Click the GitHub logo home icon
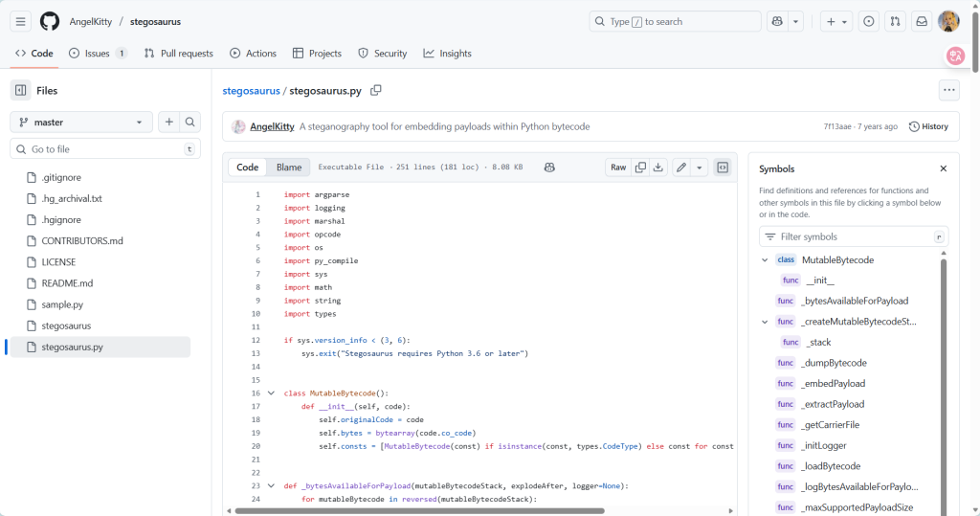Viewport: 980px width, 516px height. pos(50,21)
